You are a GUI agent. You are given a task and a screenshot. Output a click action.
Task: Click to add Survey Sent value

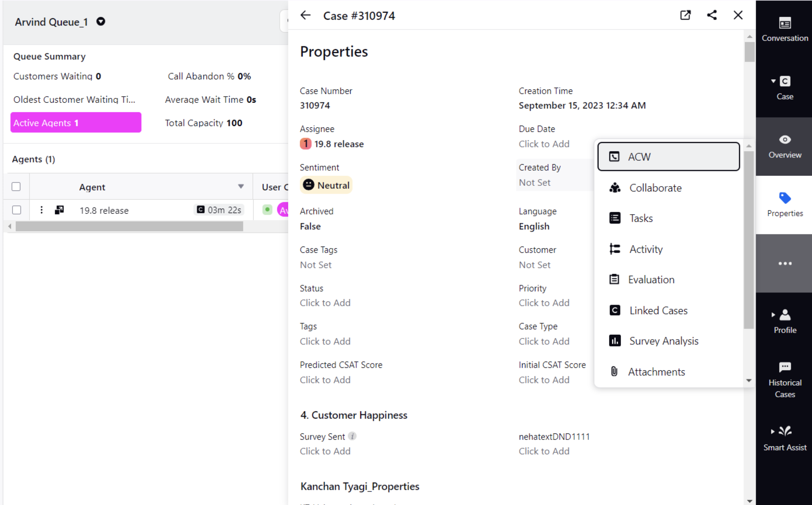click(x=325, y=451)
